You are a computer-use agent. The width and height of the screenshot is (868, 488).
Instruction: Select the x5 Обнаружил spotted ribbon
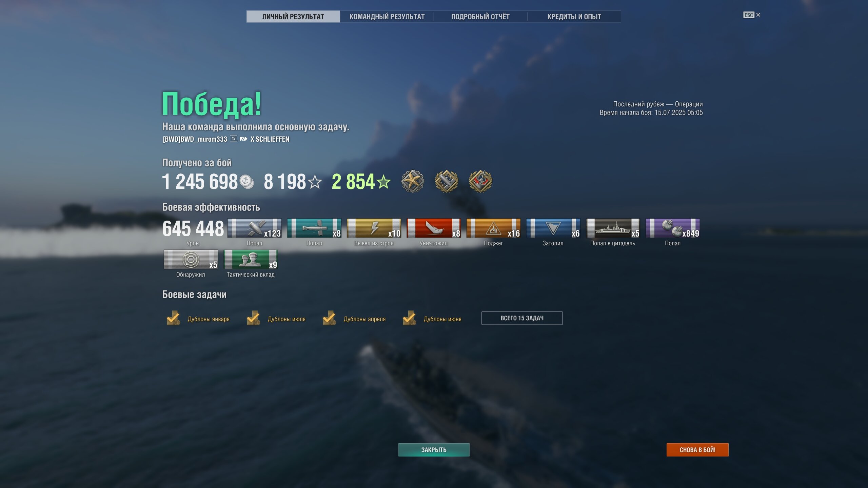pyautogui.click(x=191, y=260)
